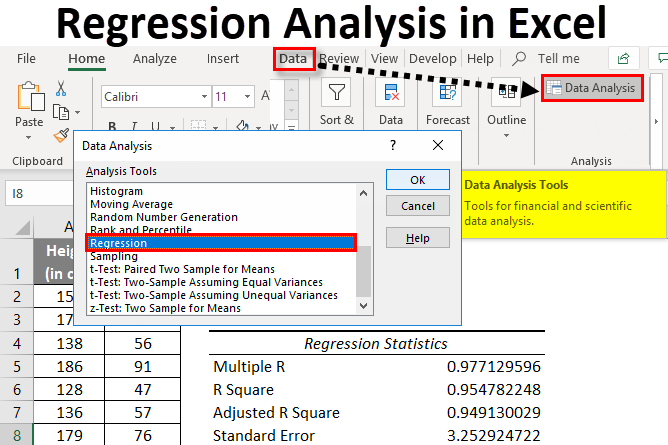Click the Paste clipboard icon
Viewport: 668px width, 445px height.
click(x=30, y=100)
